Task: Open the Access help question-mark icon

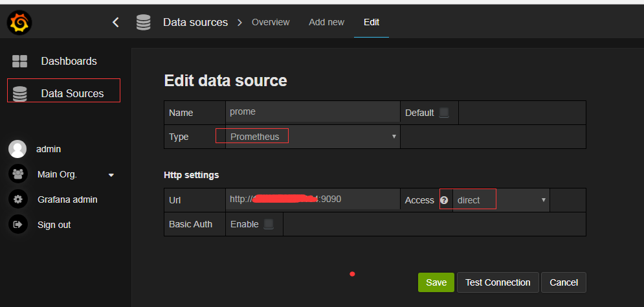Action: click(443, 200)
